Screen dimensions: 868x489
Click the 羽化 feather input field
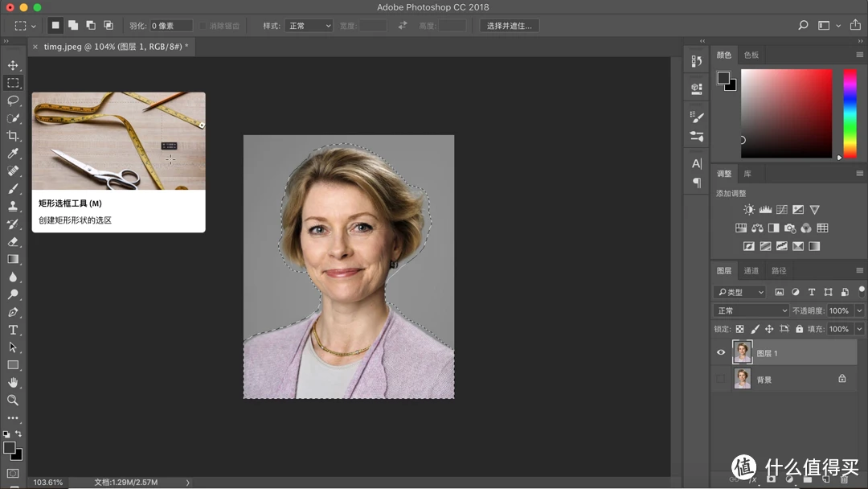pyautogui.click(x=172, y=26)
